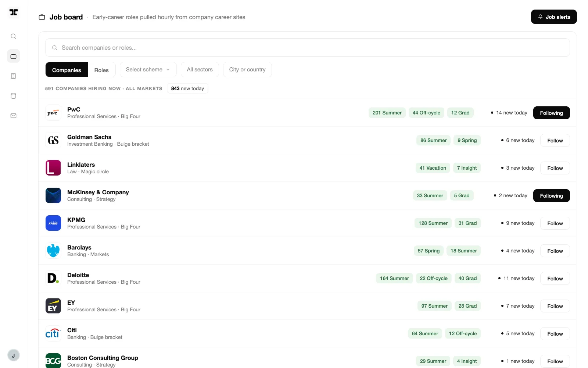Select EY 28 Grad tag
The image size is (588, 368).
(467, 306)
